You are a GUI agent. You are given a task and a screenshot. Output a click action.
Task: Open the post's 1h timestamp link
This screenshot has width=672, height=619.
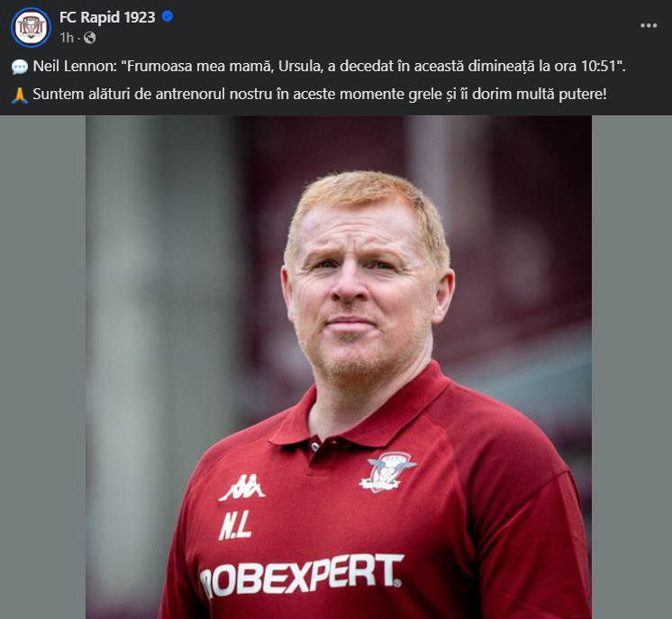tap(67, 38)
